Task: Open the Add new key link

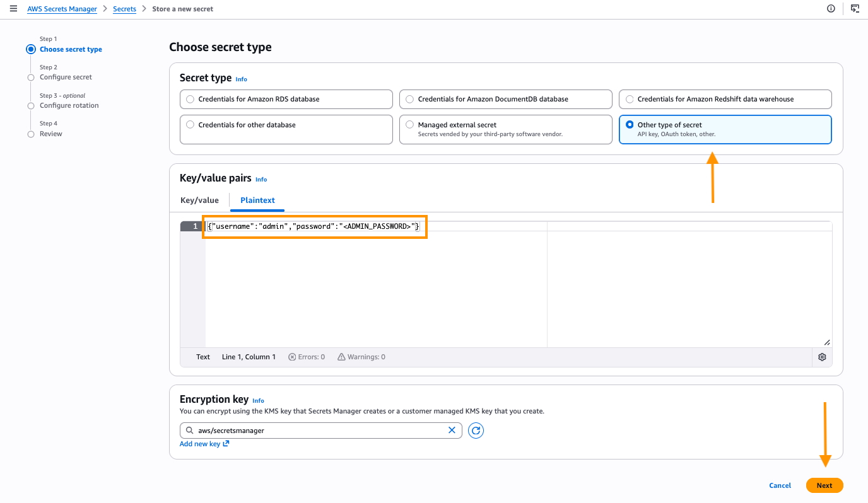Action: pos(204,444)
